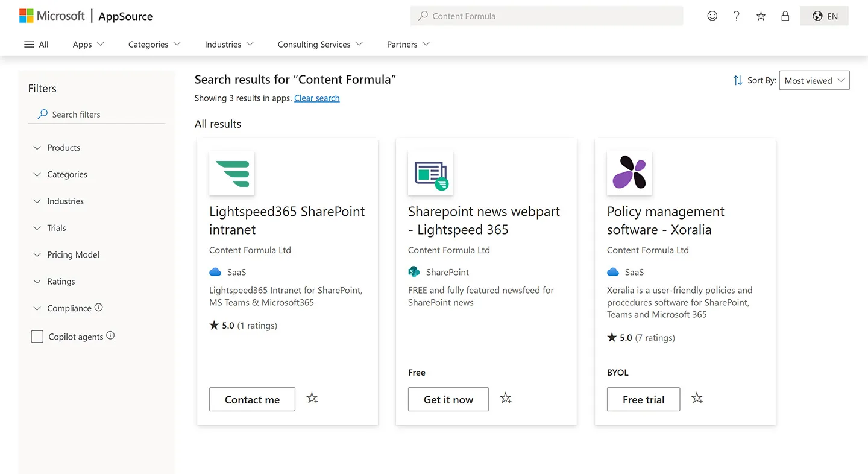868x474 pixels.
Task: Click the SaaS cloud icon on Xoralia card
Action: coord(613,272)
